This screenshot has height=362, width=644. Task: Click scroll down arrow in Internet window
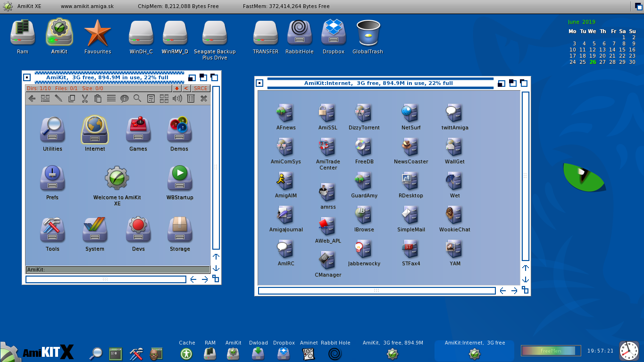(x=525, y=279)
